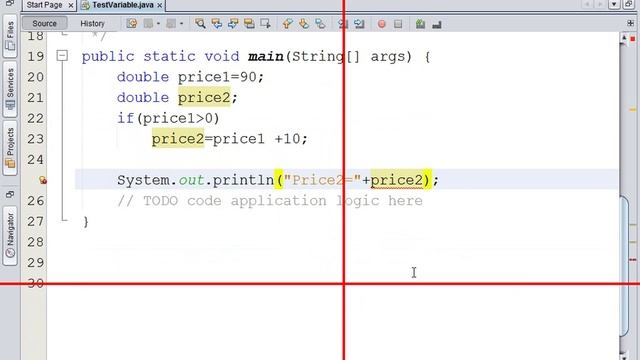
Task: Click 'System' on the println line
Action: [x=143, y=180]
